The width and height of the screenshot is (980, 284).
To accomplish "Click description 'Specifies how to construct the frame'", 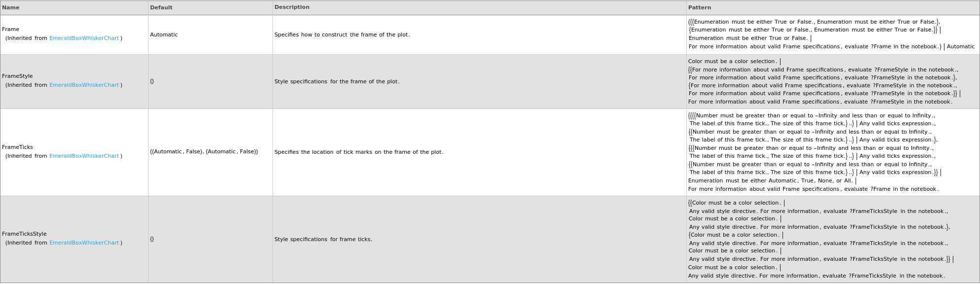I will pyautogui.click(x=342, y=35).
